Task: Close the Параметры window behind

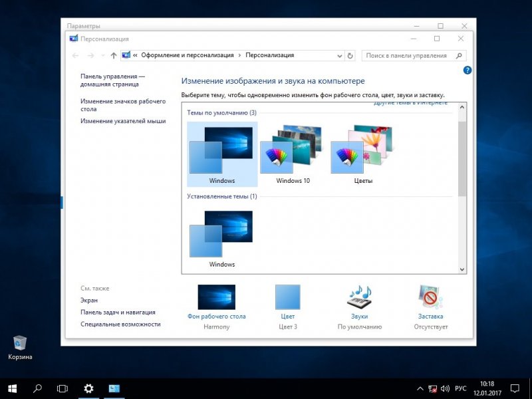Action: (x=464, y=26)
